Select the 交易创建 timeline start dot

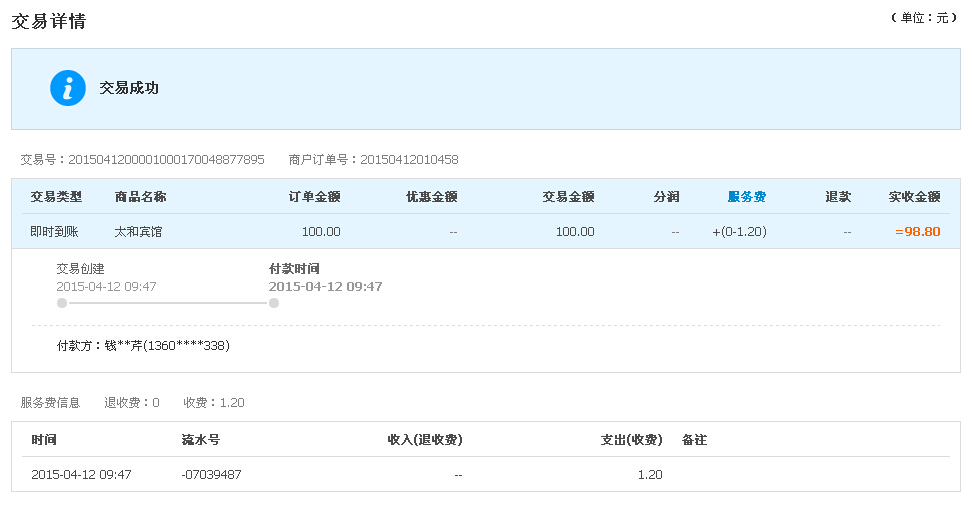click(x=62, y=303)
